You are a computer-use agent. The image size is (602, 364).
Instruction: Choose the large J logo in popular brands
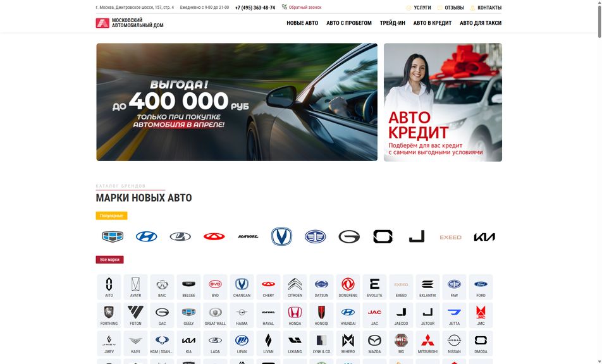(417, 236)
